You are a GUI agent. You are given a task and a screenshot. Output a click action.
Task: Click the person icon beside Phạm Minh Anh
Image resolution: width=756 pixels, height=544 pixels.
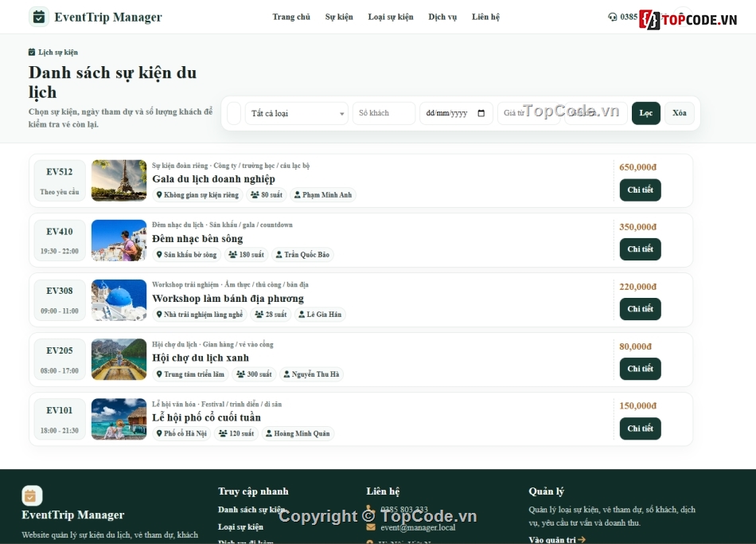click(298, 194)
